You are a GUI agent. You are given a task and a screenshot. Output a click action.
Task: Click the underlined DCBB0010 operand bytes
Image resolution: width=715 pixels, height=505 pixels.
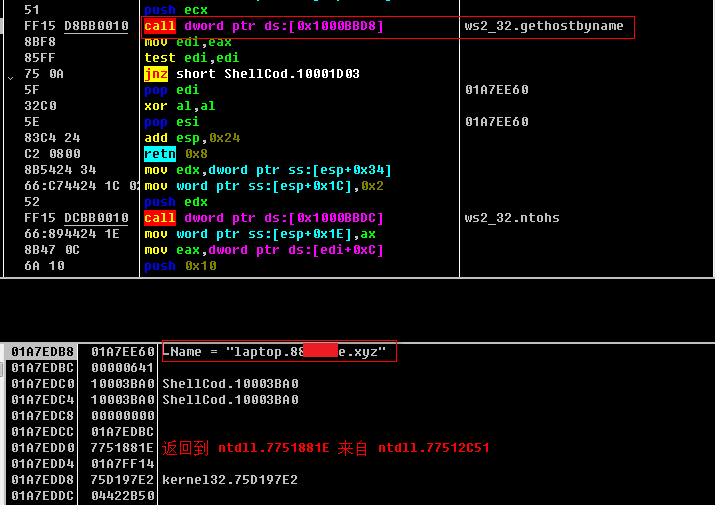(x=98, y=218)
